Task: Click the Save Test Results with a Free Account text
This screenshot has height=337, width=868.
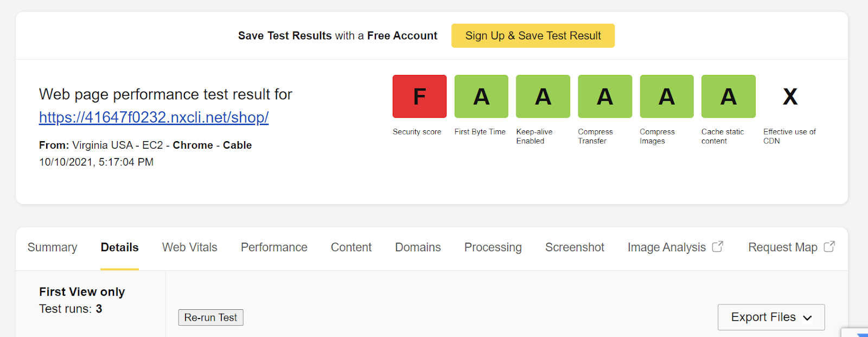Action: click(x=337, y=36)
